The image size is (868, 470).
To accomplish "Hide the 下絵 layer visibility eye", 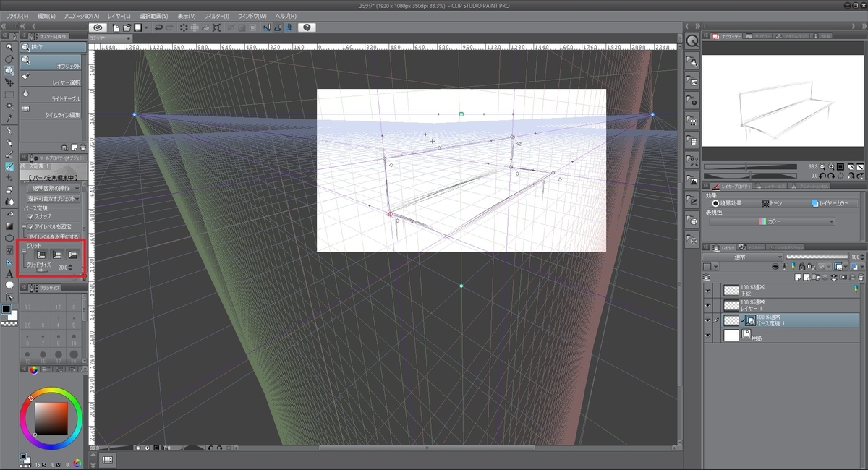I will tap(709, 289).
